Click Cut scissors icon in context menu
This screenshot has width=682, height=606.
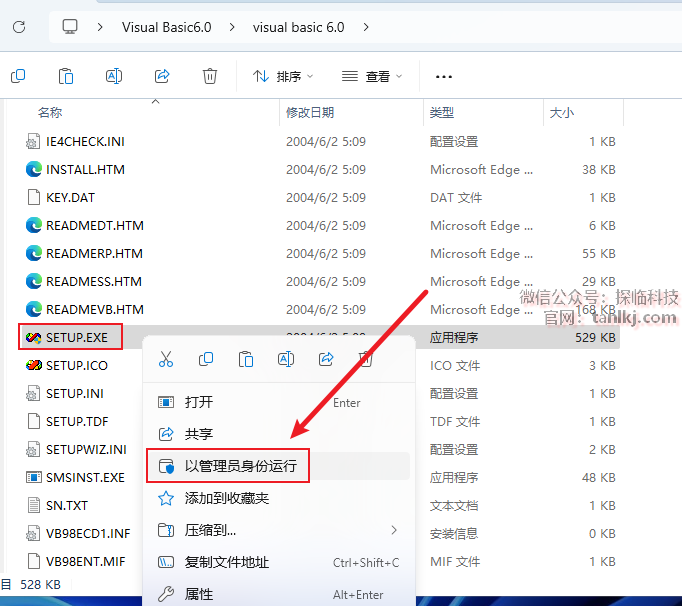(x=166, y=359)
